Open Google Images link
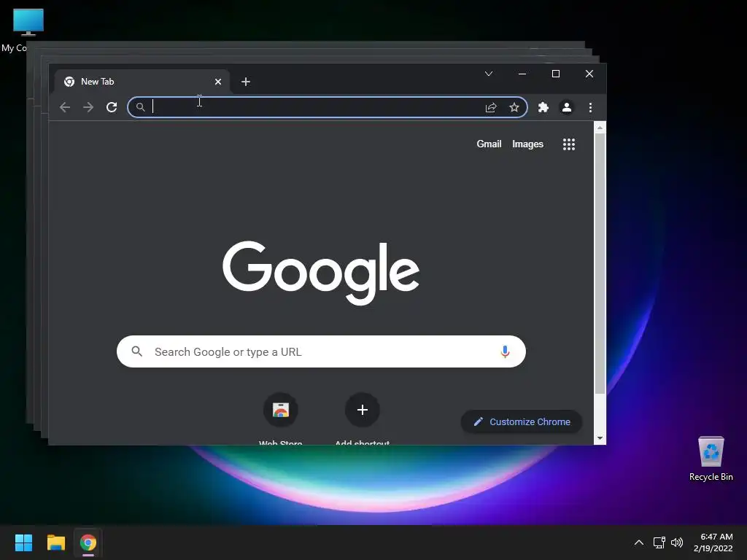Screen dimensions: 747x560 pyautogui.click(x=527, y=144)
